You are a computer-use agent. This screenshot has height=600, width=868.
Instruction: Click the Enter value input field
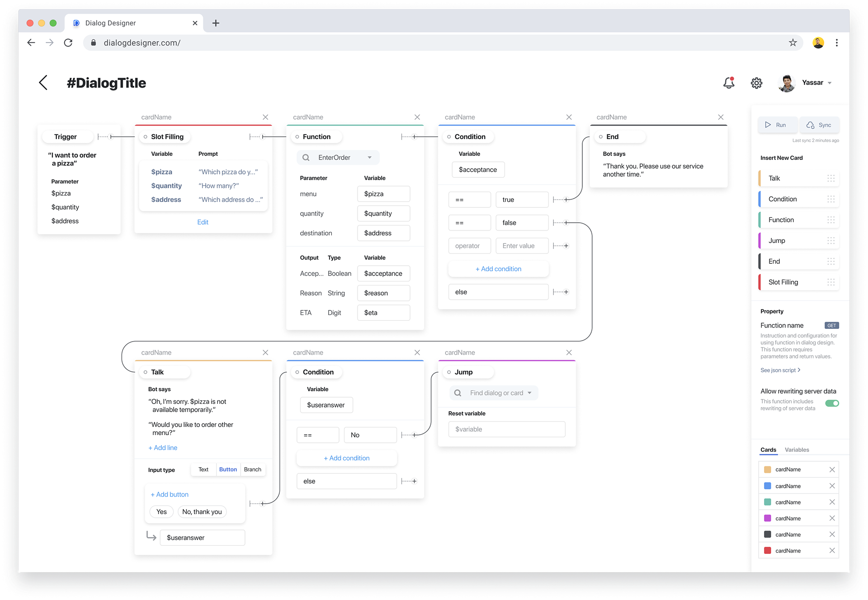pos(522,246)
